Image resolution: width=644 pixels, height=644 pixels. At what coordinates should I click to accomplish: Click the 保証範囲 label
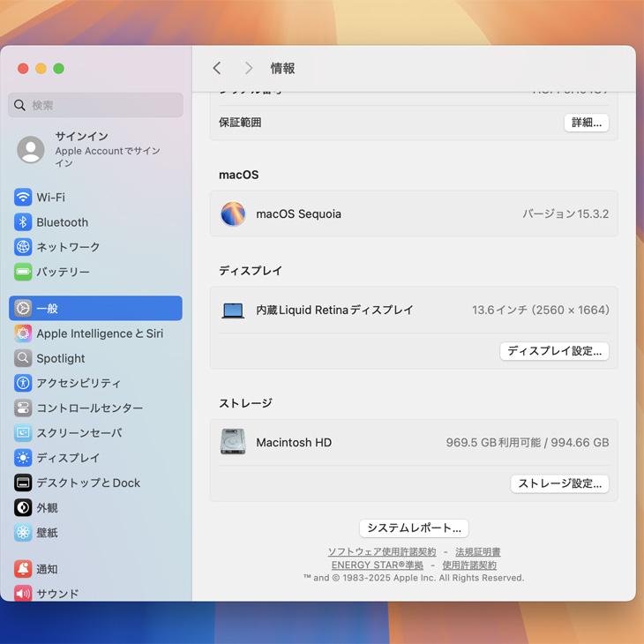pyautogui.click(x=240, y=123)
